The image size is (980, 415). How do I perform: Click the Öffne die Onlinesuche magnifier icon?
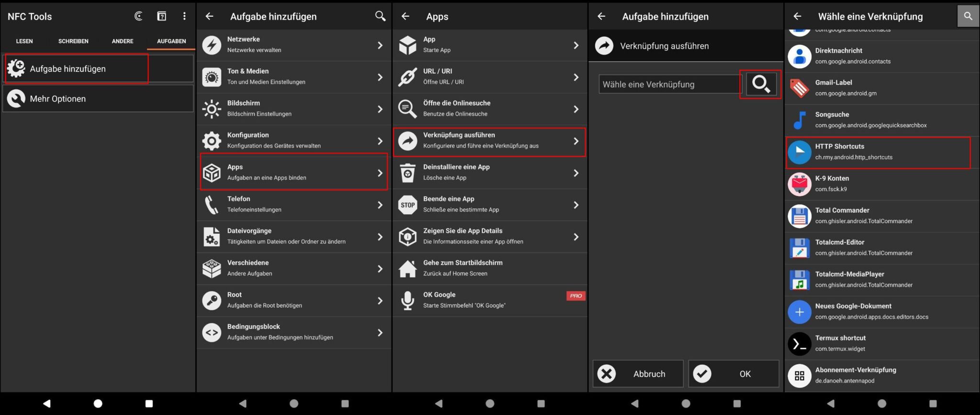pos(408,109)
